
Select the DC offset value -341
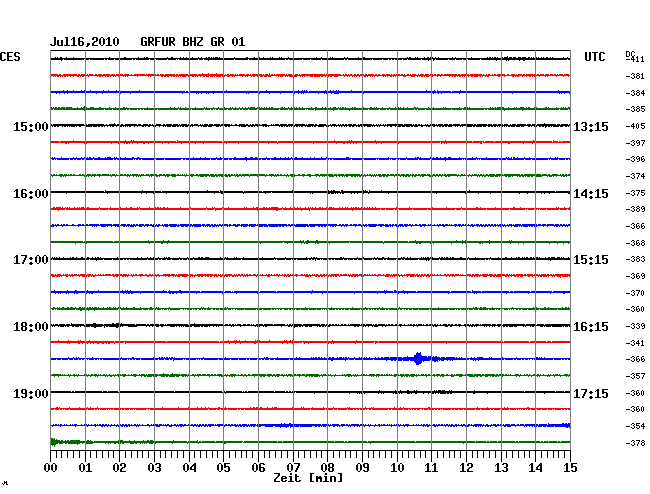pos(635,343)
